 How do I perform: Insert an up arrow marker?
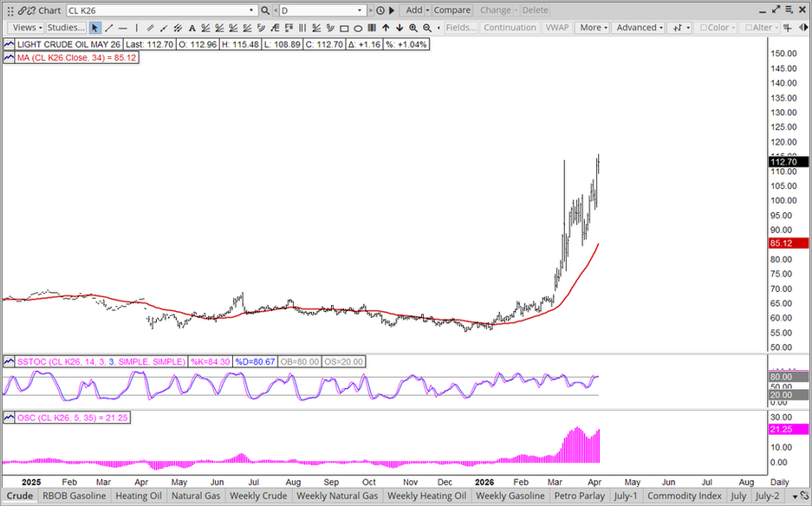coord(386,28)
